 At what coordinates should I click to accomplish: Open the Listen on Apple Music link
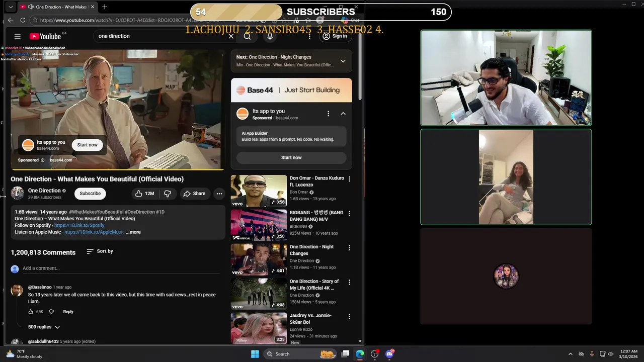click(94, 232)
